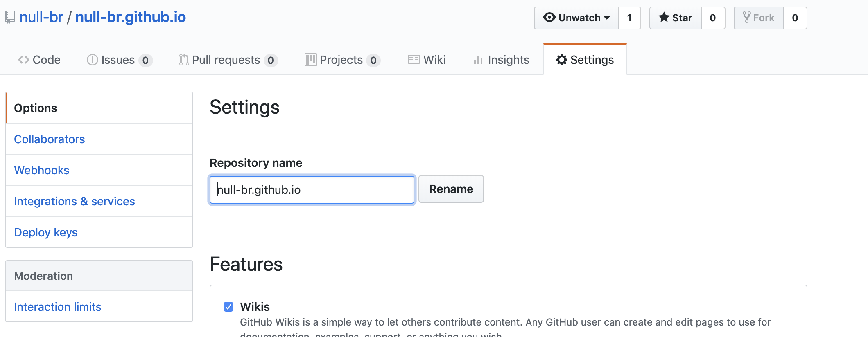Click the Projects board icon
The width and height of the screenshot is (868, 337).
point(311,60)
